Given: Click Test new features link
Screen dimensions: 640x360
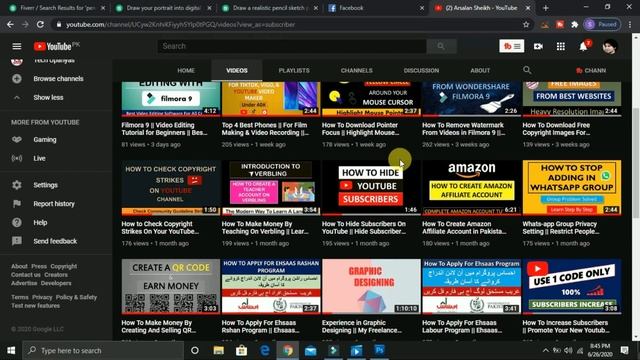Looking at the screenshot, I should click(36, 305).
